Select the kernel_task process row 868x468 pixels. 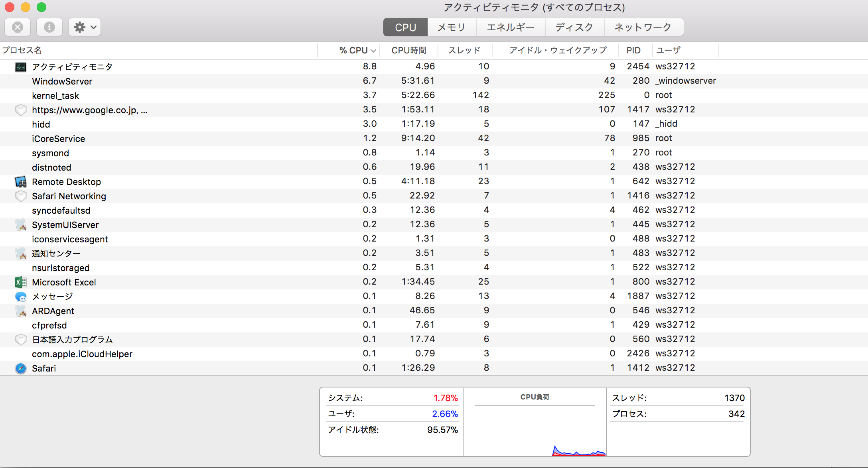(x=56, y=96)
